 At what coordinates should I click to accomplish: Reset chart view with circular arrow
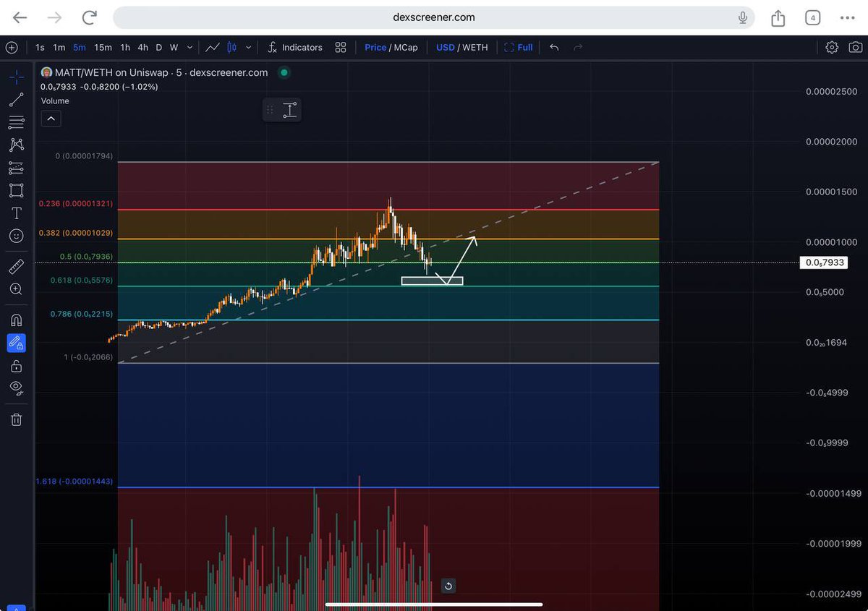point(448,586)
